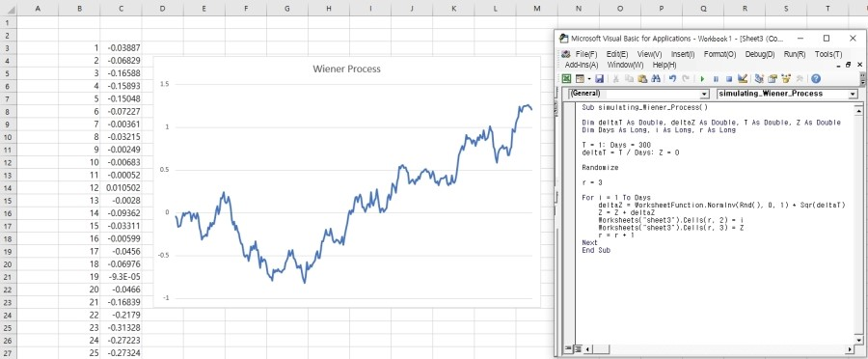Click the 'r = 3' code line
The width and height of the screenshot is (868, 359).
(x=591, y=181)
